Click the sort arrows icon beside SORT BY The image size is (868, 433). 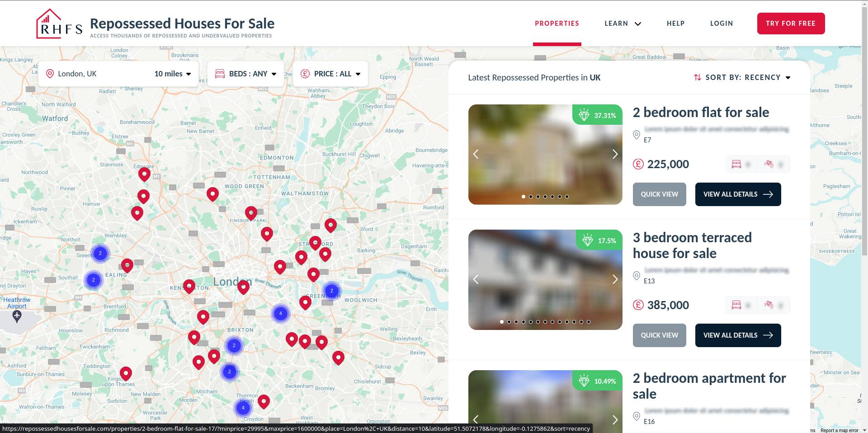click(697, 77)
